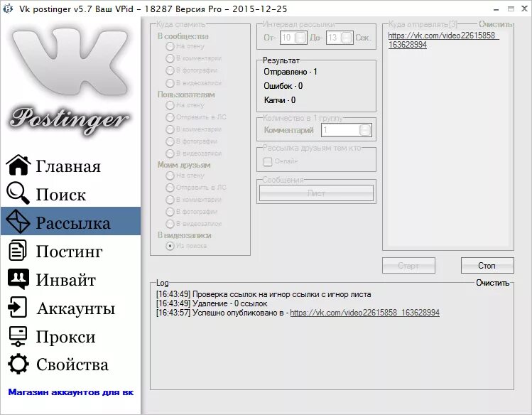The image size is (532, 415).
Task: Click the document icon next to Постинг
Action: pos(17,250)
